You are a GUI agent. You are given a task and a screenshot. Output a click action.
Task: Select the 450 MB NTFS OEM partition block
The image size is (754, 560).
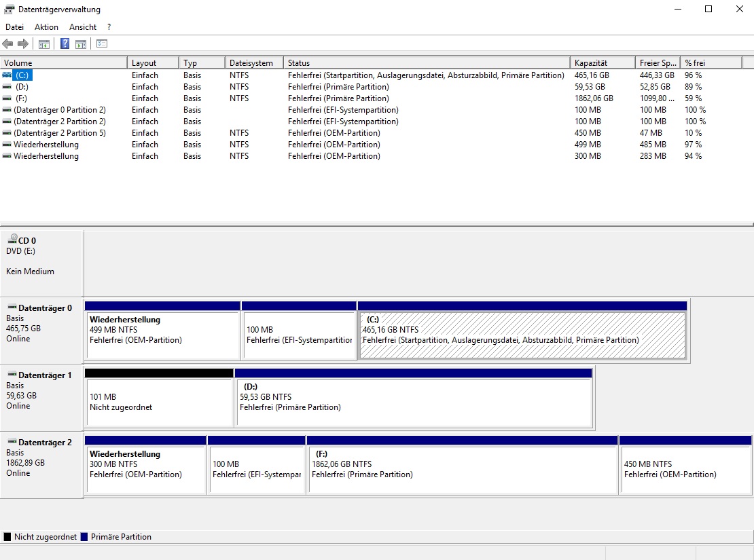685,465
